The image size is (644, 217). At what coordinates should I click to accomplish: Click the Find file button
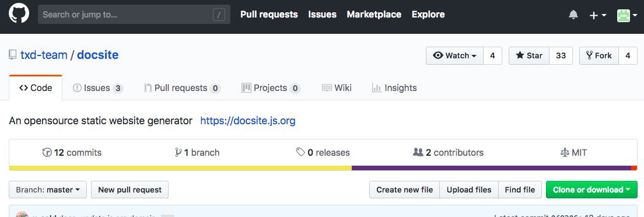(x=520, y=190)
